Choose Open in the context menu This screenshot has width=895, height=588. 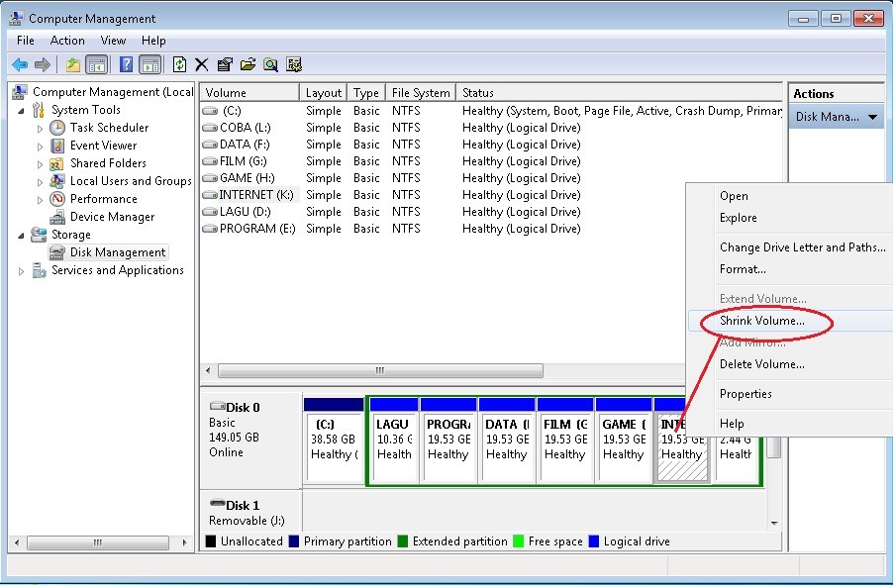coord(790,196)
